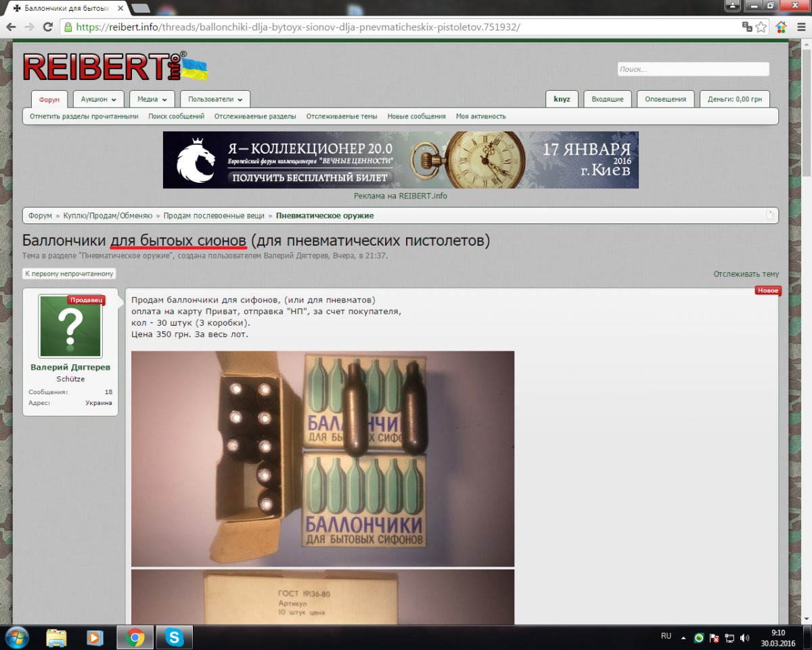Click Отслеживать тему link
The image size is (812, 650).
(746, 274)
